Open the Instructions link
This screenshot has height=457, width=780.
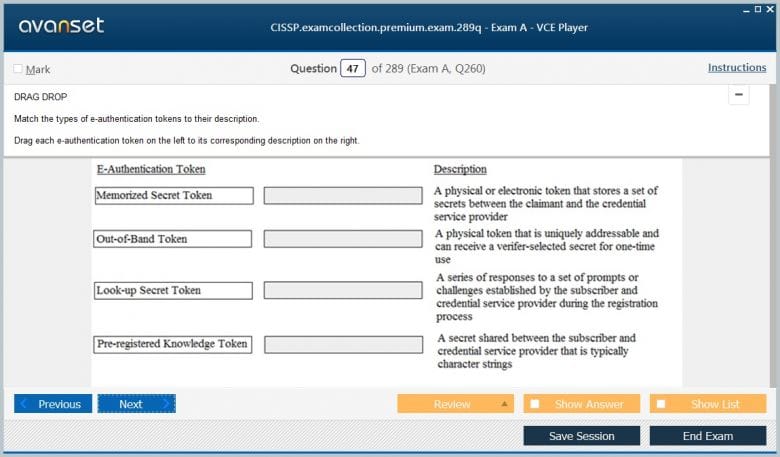coord(737,68)
